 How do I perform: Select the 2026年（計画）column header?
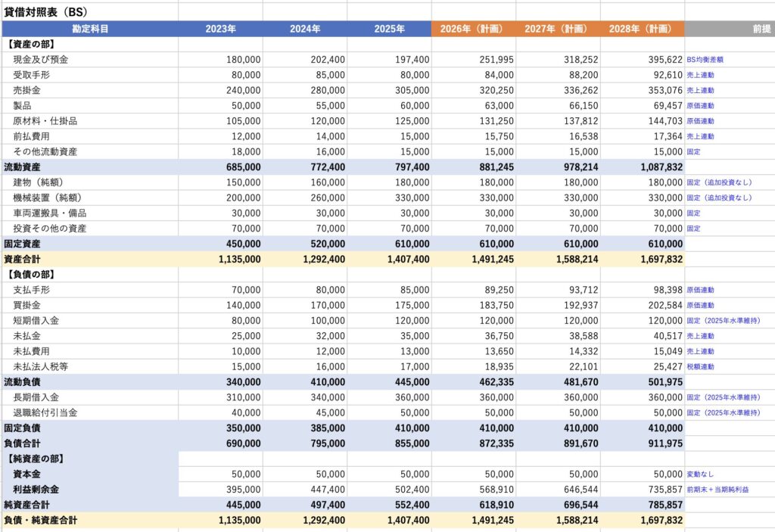pos(473,29)
